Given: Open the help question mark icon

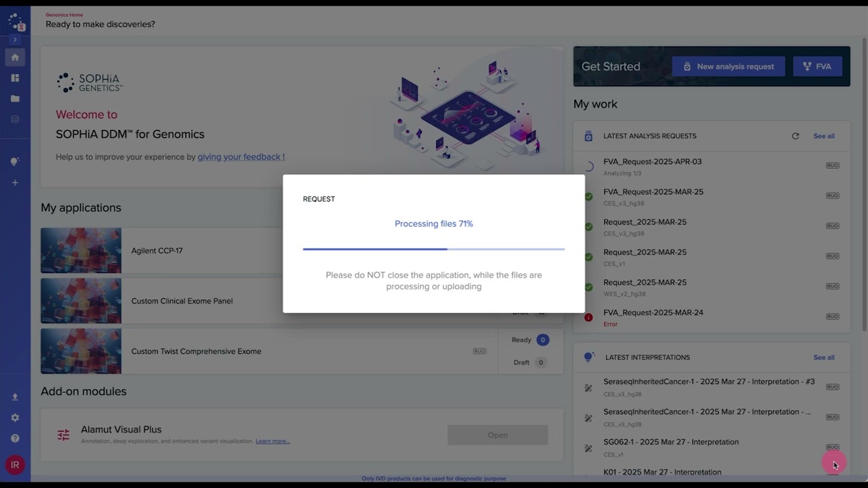Looking at the screenshot, I should (15, 439).
